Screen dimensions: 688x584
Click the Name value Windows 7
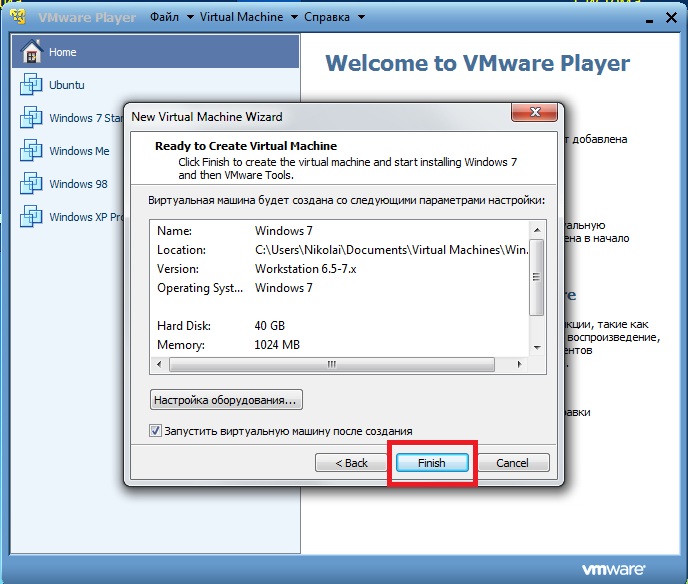pyautogui.click(x=284, y=230)
